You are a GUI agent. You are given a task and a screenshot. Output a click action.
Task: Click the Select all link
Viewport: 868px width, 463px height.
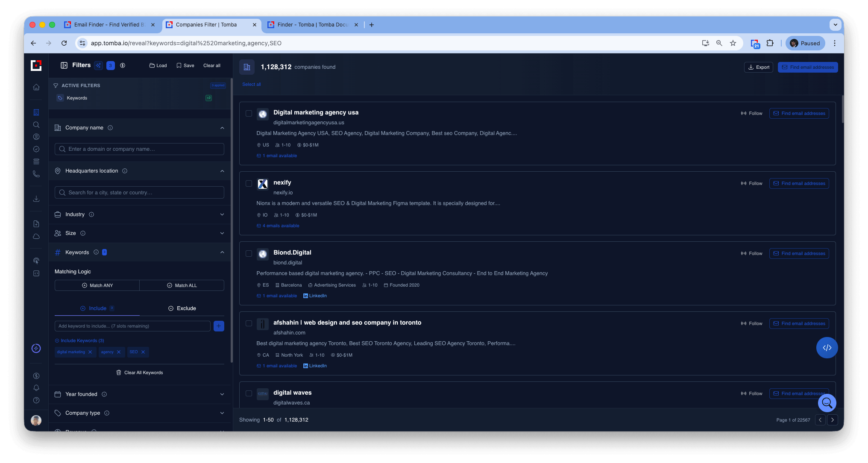(251, 85)
